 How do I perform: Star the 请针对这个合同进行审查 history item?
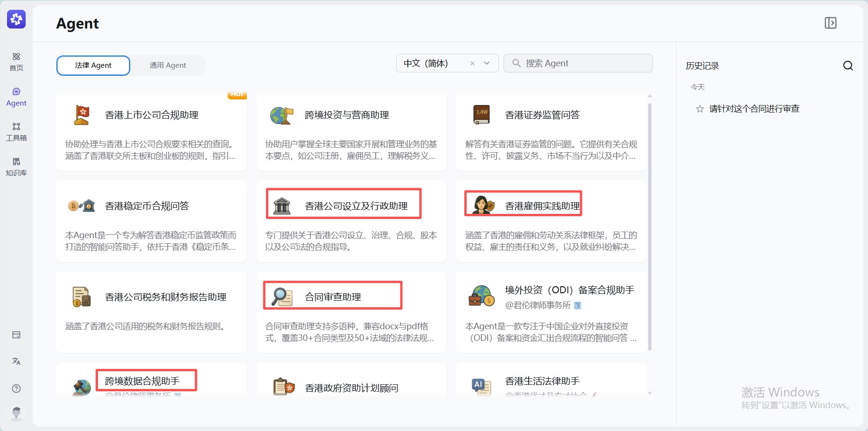click(x=700, y=109)
